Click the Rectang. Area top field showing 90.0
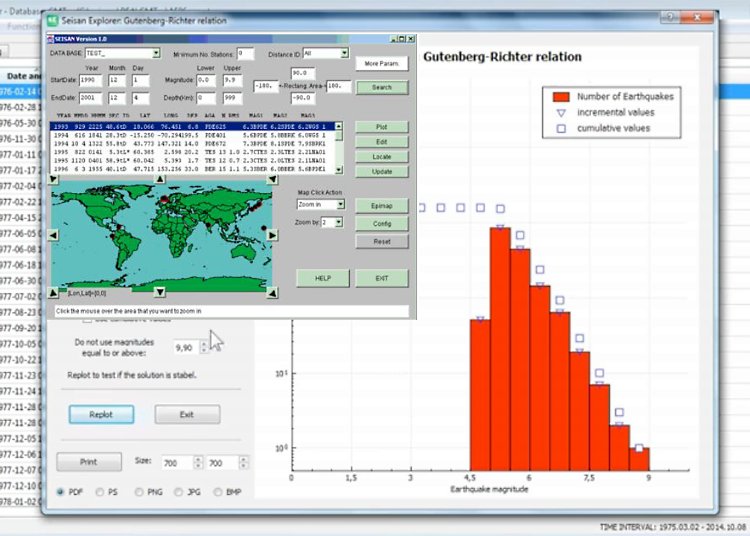Screen dimensions: 750x536 (x=303, y=73)
